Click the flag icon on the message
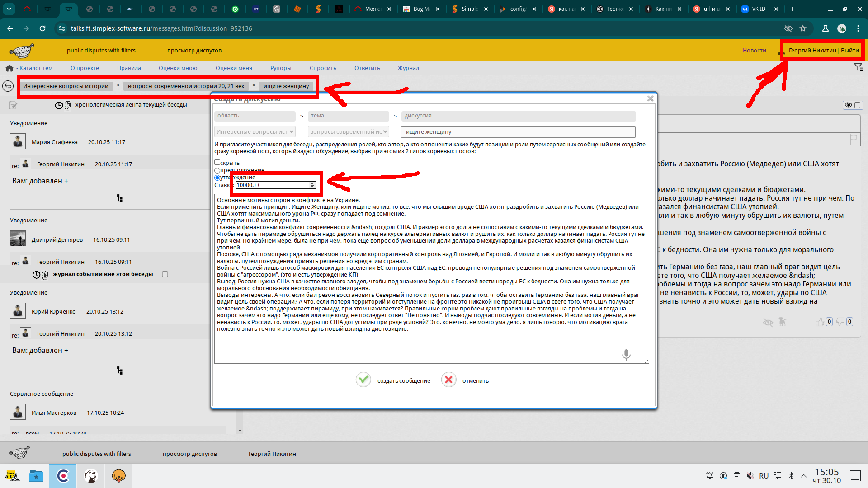868x488 pixels. 853,140
